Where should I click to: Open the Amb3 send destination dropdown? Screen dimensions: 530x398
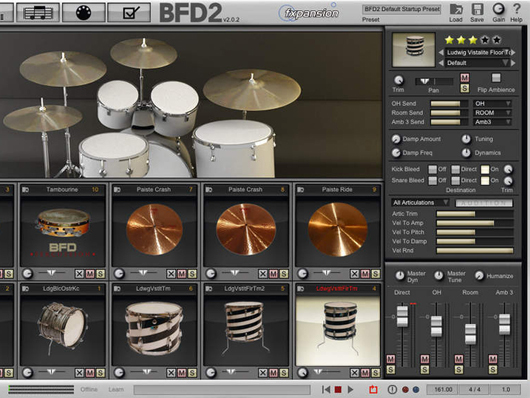[492, 122]
